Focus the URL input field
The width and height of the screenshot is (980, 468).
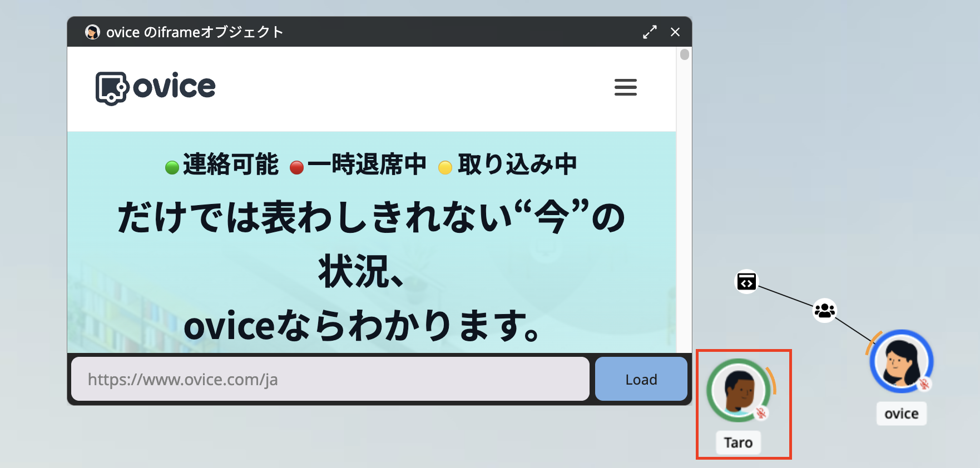pos(330,379)
